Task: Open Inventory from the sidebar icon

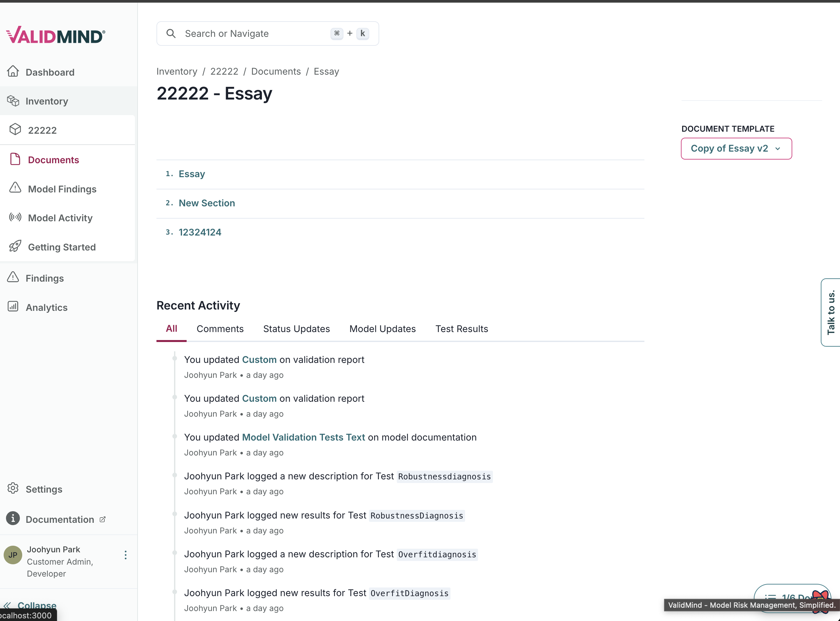Action: pyautogui.click(x=14, y=101)
